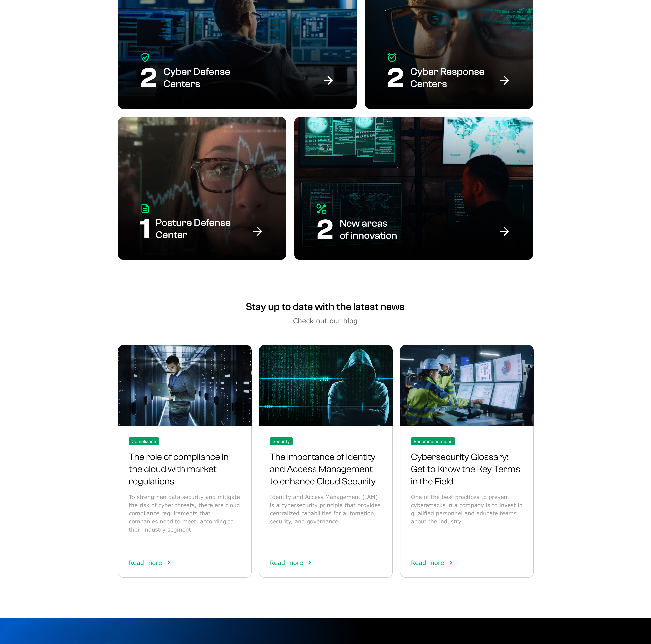Viewport: 651px width, 644px height.
Task: Click the alarm clock icon above Cyber Response Centers
Action: click(x=392, y=57)
